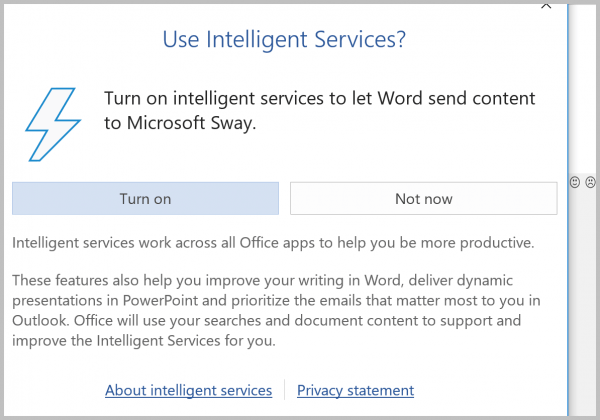600x420 pixels.
Task: Click the word PowerPoint in the paragraph
Action: (x=160, y=300)
